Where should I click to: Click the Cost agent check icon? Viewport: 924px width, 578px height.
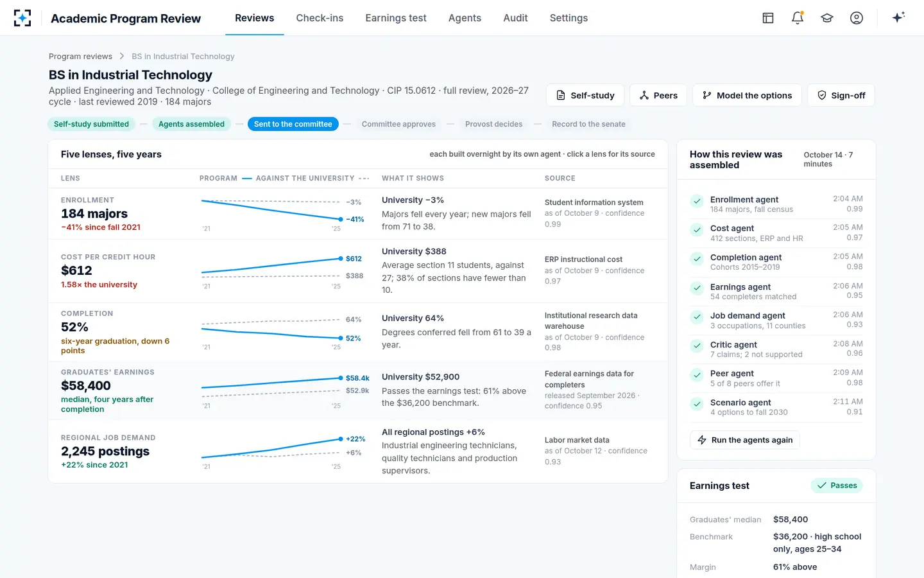pyautogui.click(x=697, y=230)
